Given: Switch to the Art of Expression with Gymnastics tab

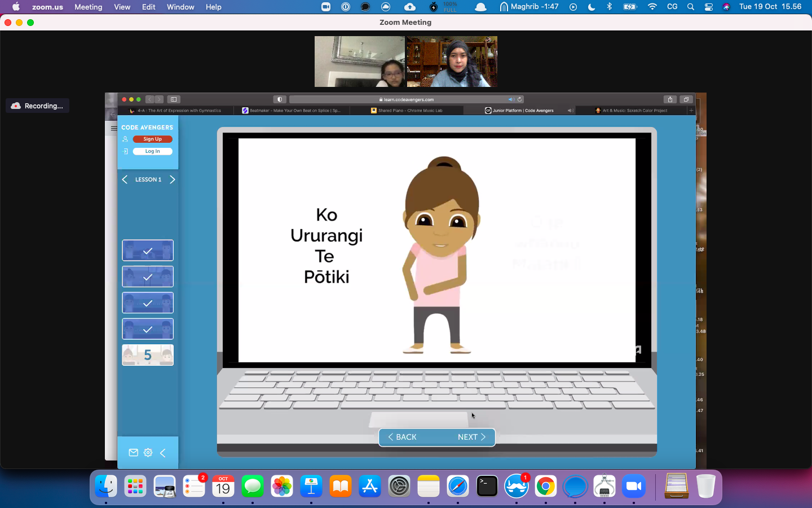Looking at the screenshot, I should [x=175, y=111].
